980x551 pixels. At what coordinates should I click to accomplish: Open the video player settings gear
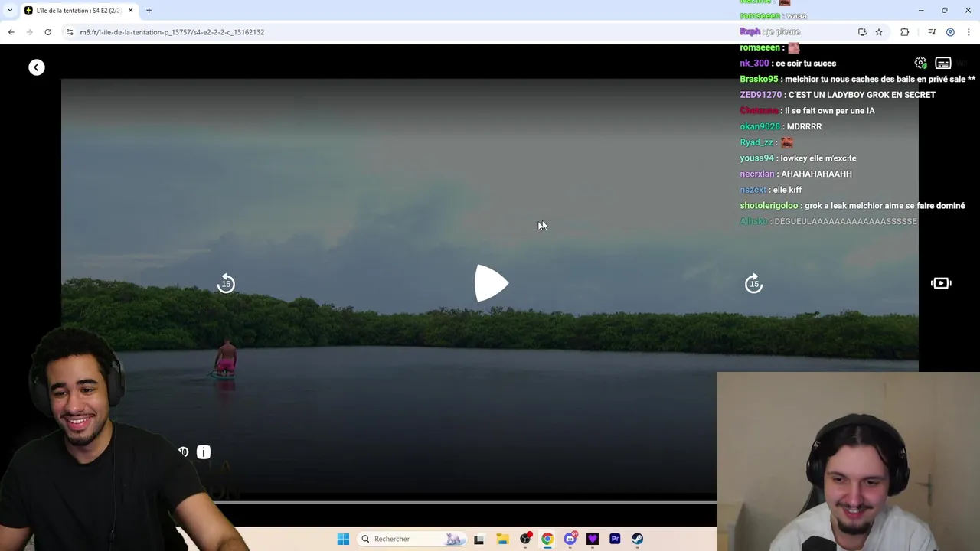click(x=920, y=63)
